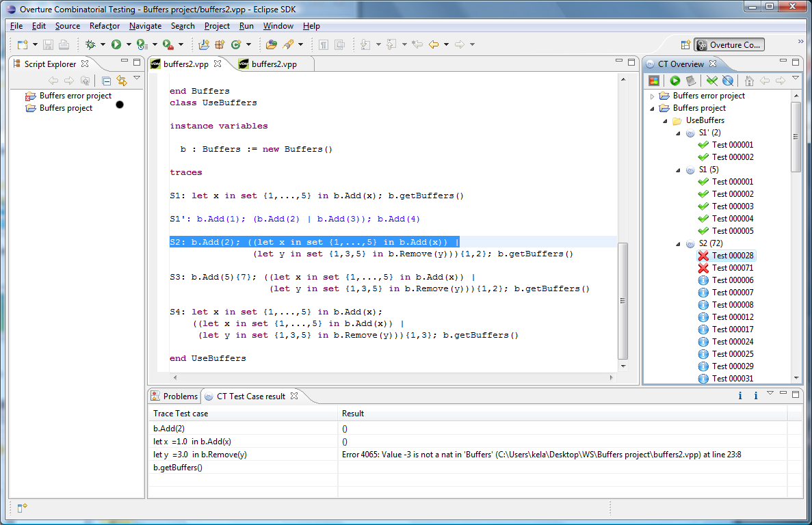Collapse Buffers project in CT Overview
Image resolution: width=812 pixels, height=525 pixels.
(x=653, y=109)
